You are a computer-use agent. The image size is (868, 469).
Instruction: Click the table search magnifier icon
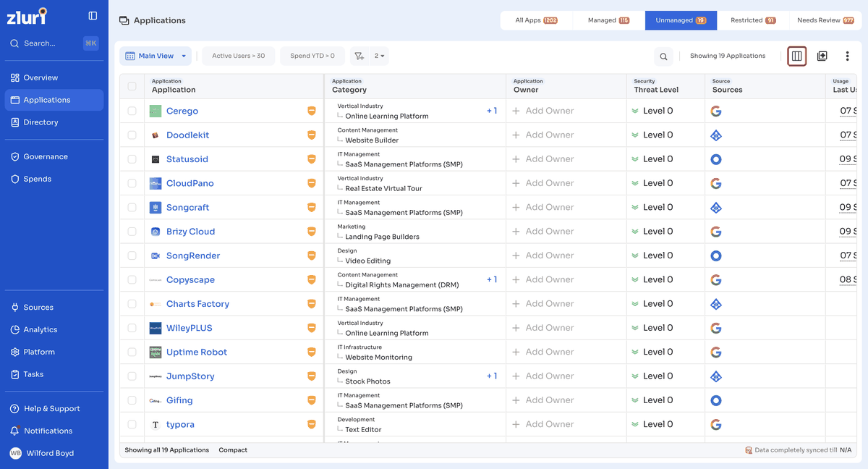663,56
